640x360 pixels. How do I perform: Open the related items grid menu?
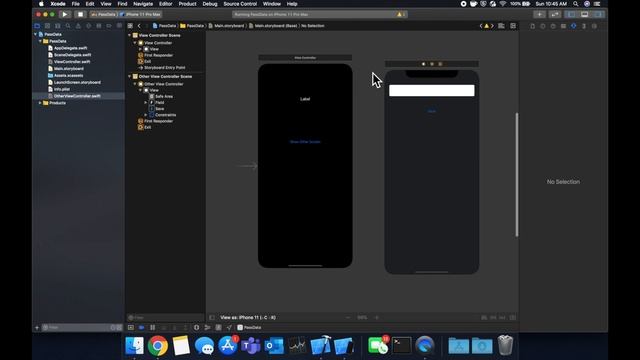[130, 26]
